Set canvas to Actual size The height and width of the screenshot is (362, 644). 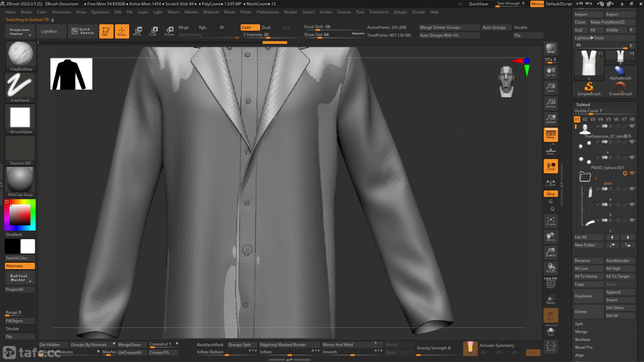click(x=551, y=103)
